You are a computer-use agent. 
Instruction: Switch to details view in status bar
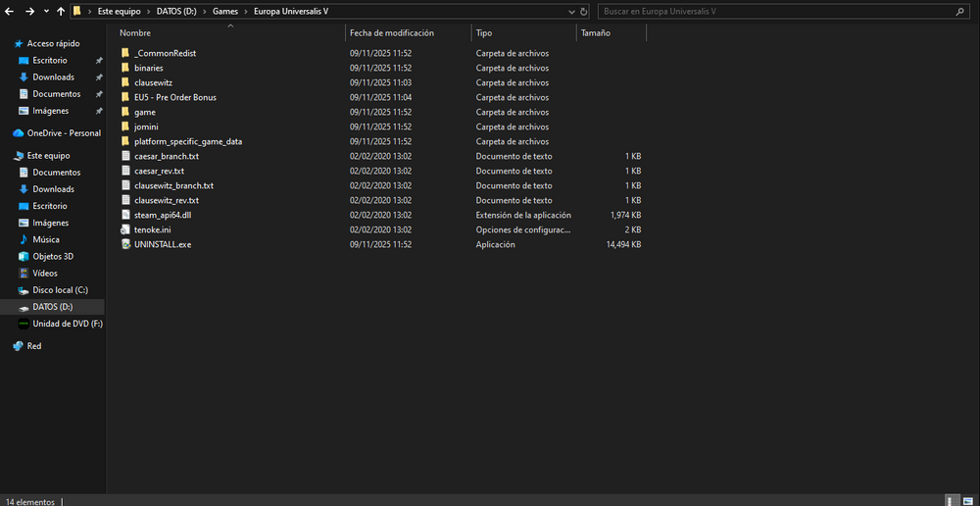[951, 500]
